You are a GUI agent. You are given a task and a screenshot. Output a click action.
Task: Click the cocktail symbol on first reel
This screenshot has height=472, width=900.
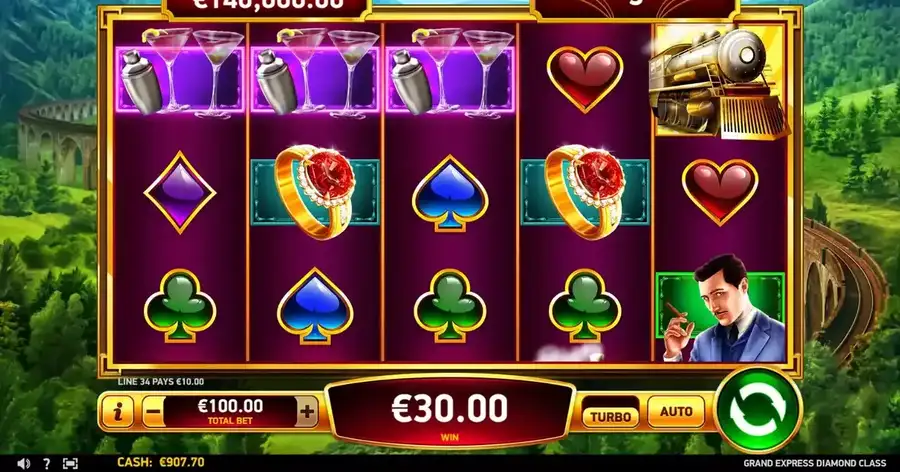point(180,73)
